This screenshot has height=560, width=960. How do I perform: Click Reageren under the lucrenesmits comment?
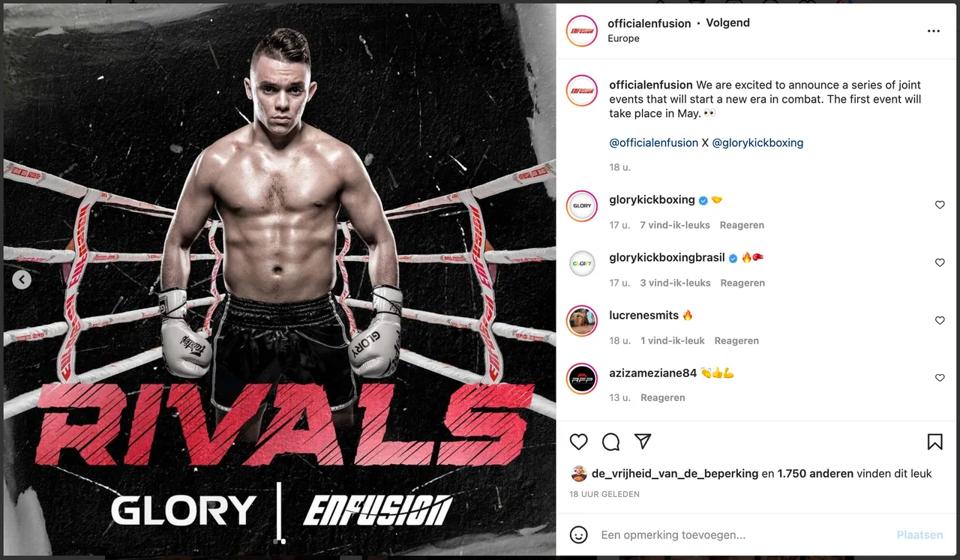click(x=736, y=340)
